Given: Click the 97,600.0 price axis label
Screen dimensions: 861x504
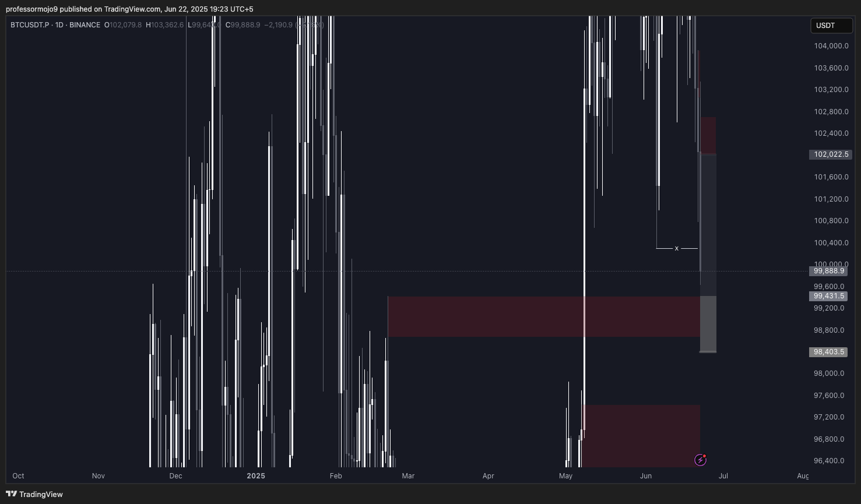Looking at the screenshot, I should [829, 396].
